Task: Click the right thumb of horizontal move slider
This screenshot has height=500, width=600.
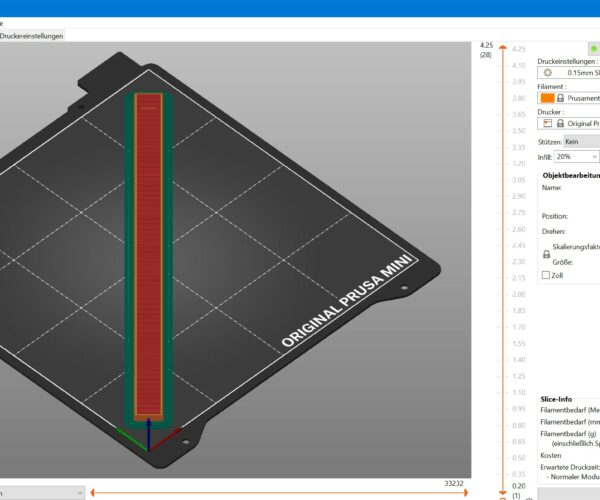Action: coord(466,493)
